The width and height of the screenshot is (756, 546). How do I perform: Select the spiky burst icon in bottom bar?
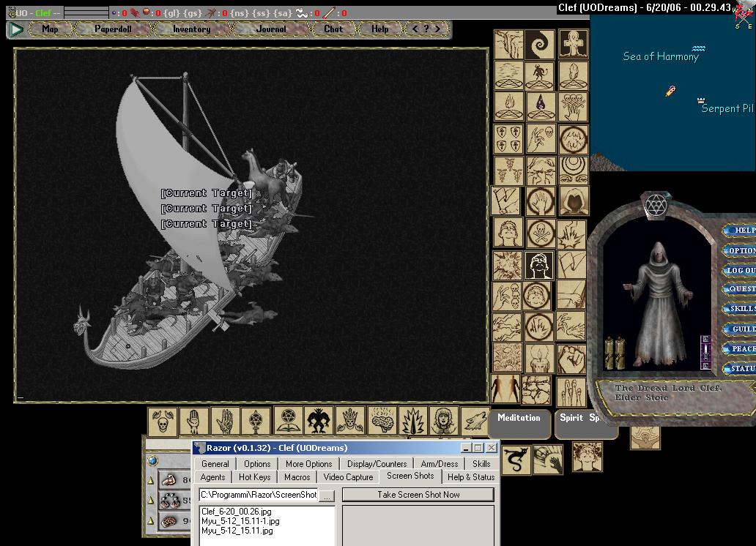click(x=413, y=421)
